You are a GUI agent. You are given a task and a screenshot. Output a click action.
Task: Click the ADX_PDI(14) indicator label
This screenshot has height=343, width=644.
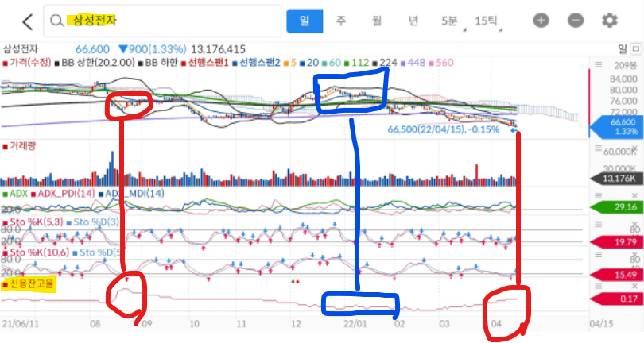pos(66,193)
